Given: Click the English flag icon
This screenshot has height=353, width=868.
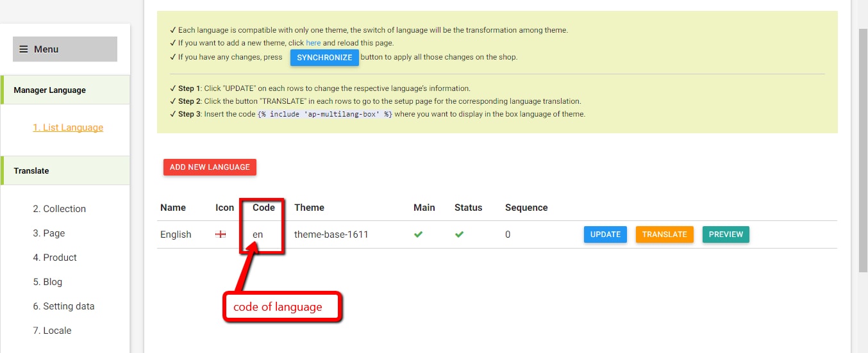Looking at the screenshot, I should [x=221, y=234].
